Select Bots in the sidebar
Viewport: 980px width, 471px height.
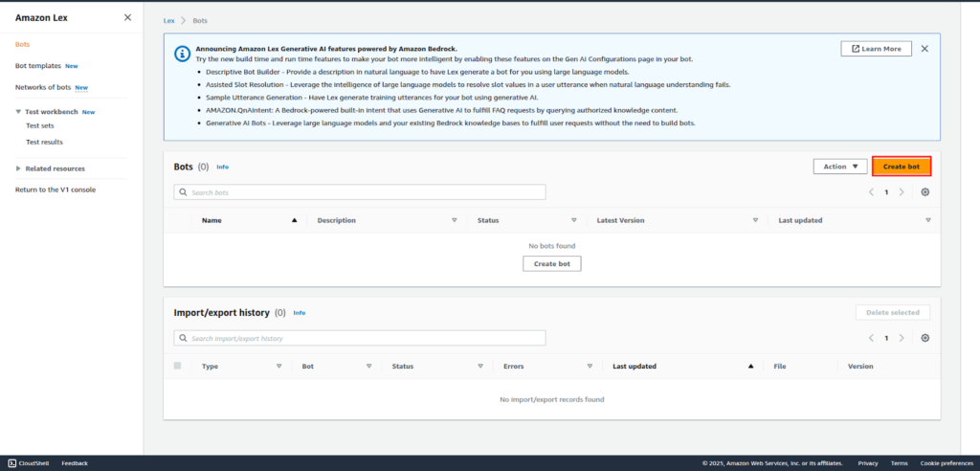[23, 44]
